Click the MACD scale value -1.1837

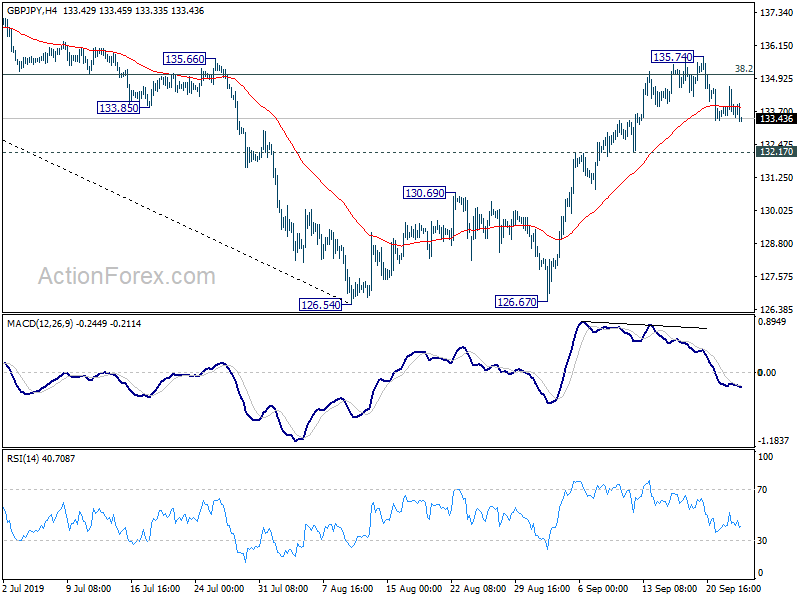click(x=773, y=441)
